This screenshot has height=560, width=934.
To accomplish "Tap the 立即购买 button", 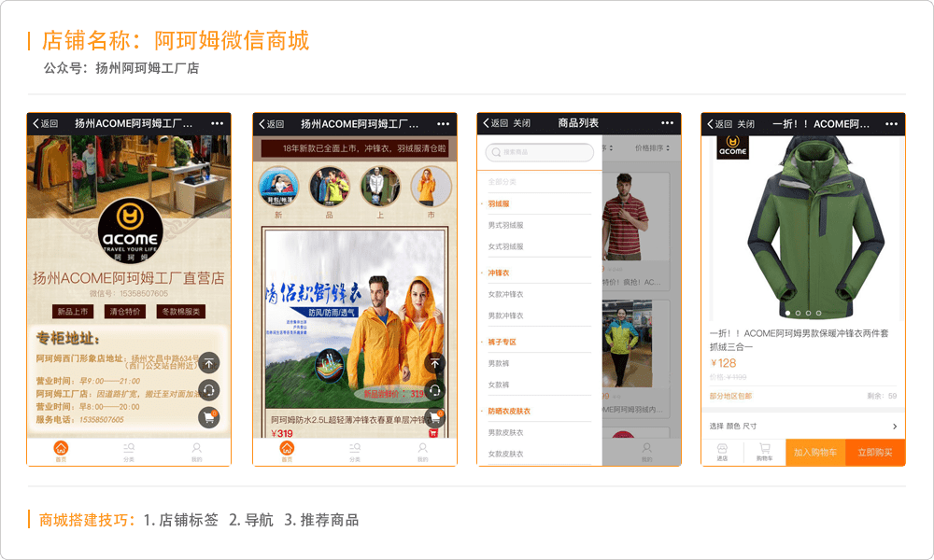I will (x=875, y=453).
